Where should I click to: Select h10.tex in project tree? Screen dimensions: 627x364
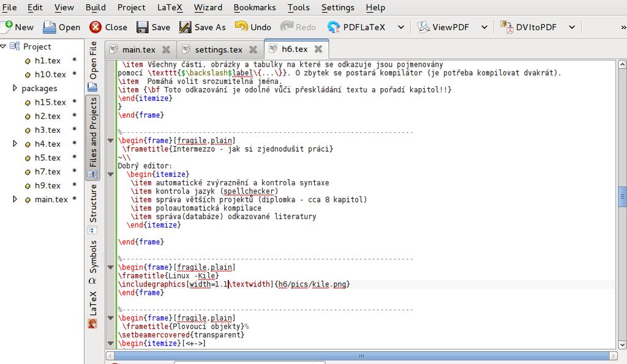tap(50, 74)
